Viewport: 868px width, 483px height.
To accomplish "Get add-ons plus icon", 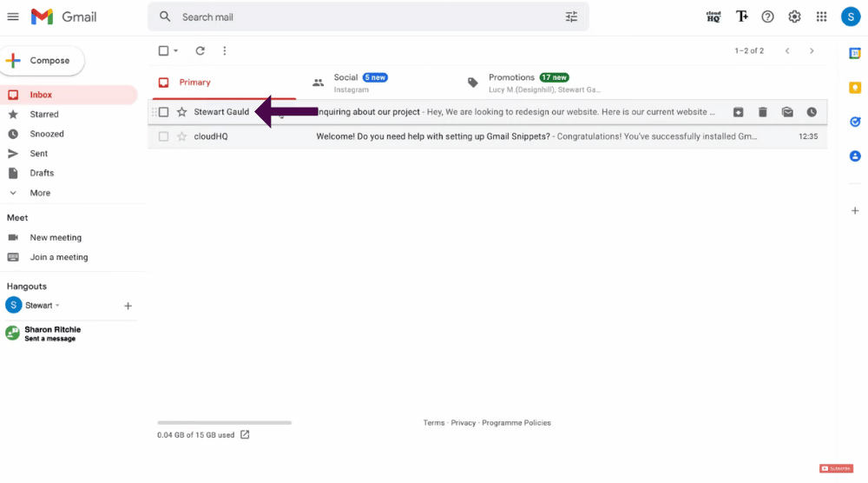I will coord(855,210).
